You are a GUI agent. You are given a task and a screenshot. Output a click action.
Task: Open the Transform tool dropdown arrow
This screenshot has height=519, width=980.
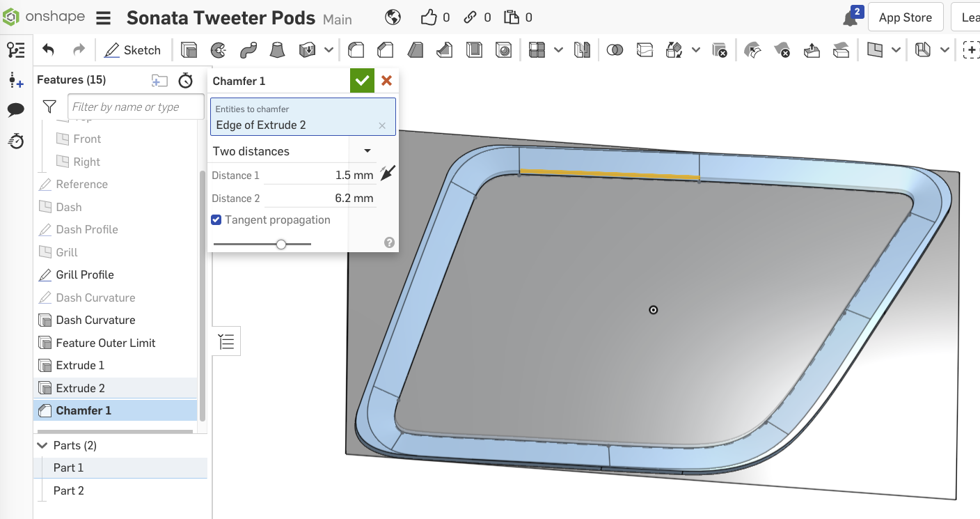point(695,50)
